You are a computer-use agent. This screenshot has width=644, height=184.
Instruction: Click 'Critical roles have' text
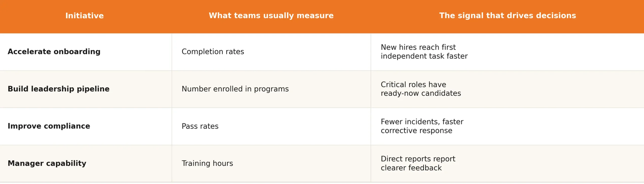[x=413, y=84]
